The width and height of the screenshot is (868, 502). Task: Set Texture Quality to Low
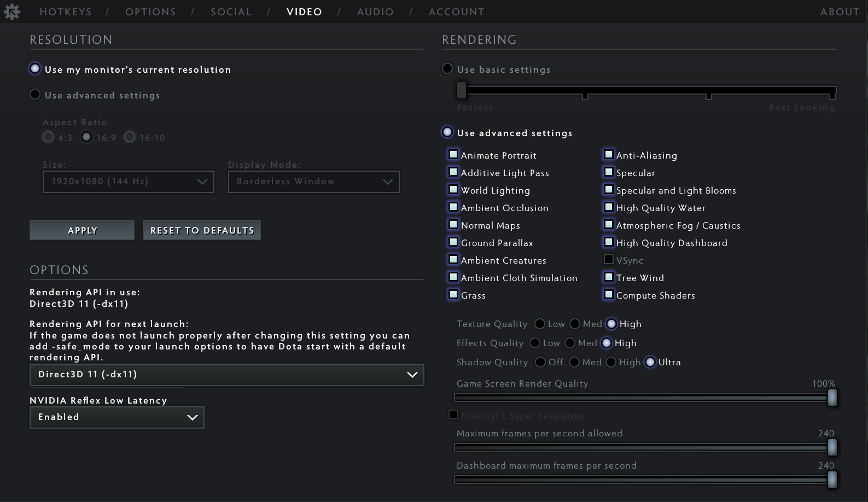[540, 324]
